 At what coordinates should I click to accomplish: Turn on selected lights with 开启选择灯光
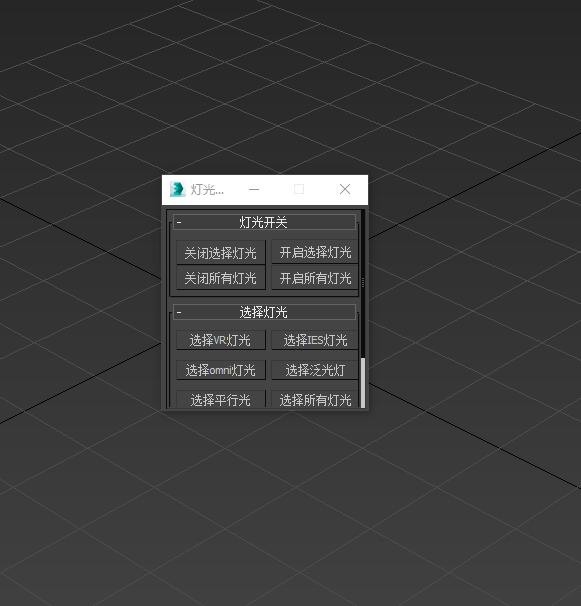[315, 252]
